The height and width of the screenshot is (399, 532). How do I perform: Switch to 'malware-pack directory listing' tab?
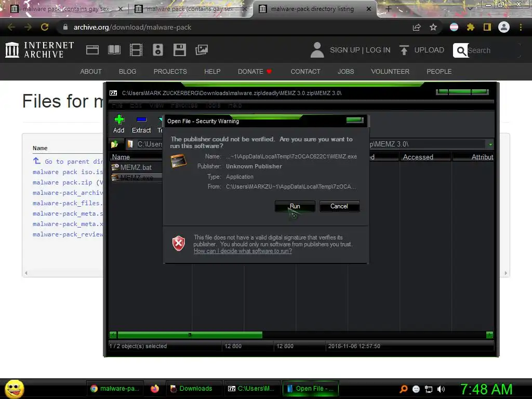312,9
